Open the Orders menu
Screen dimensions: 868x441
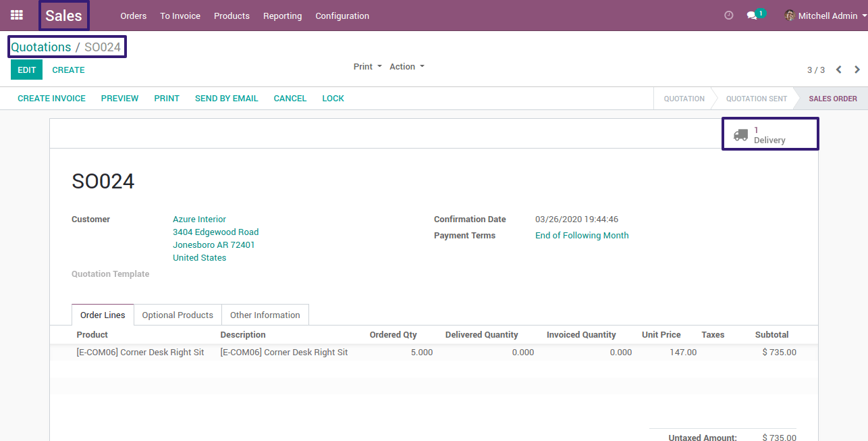(x=133, y=16)
